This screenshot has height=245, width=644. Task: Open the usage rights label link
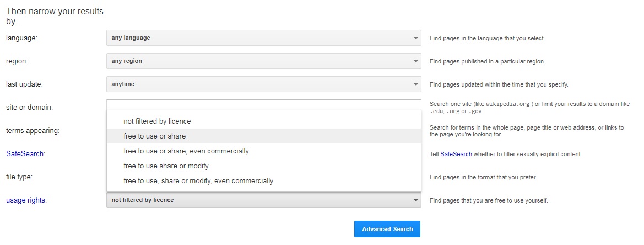26,200
